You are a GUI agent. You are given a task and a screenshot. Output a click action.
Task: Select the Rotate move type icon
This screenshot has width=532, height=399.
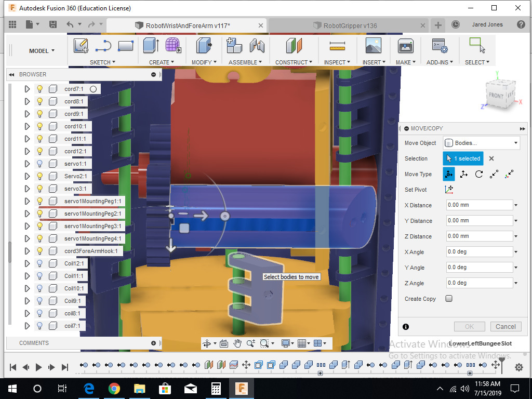(x=478, y=174)
